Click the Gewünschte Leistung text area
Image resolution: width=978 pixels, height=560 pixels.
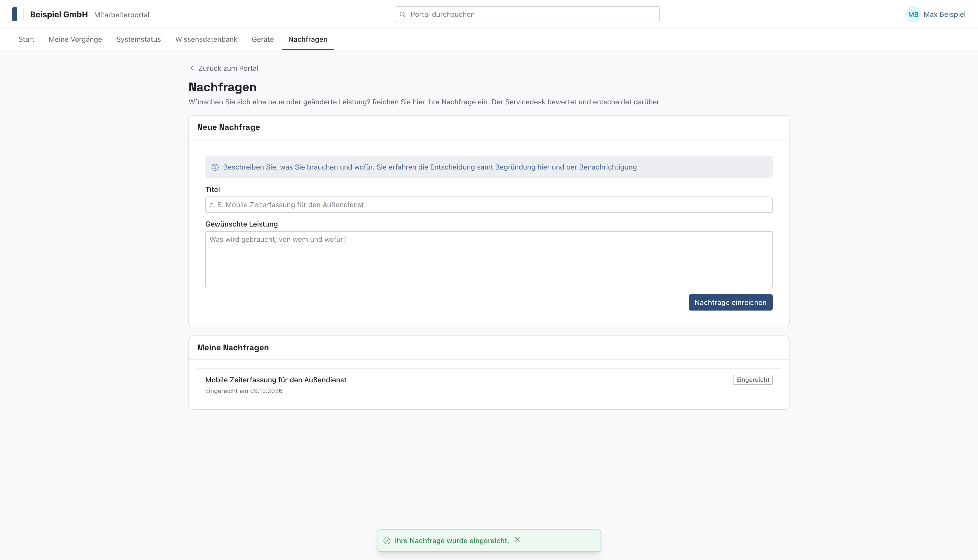click(x=488, y=260)
